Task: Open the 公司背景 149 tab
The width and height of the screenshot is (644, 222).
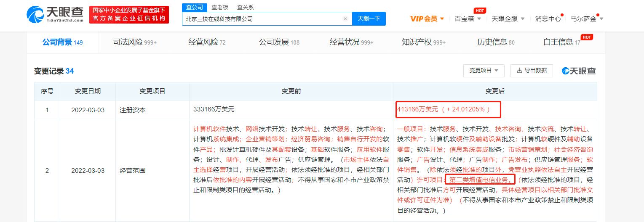Action: [62, 42]
